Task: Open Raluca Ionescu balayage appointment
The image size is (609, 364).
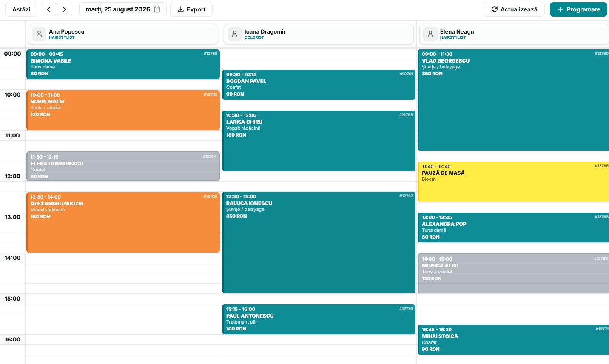Action: [x=319, y=242]
